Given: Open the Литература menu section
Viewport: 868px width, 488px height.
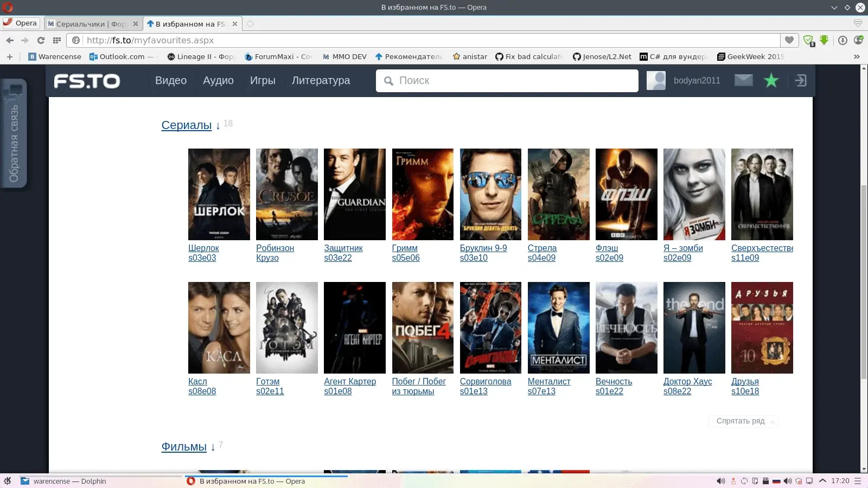Looking at the screenshot, I should [x=321, y=80].
